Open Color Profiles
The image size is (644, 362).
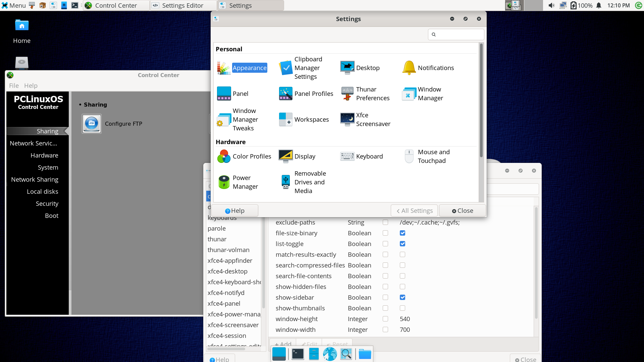click(x=244, y=157)
